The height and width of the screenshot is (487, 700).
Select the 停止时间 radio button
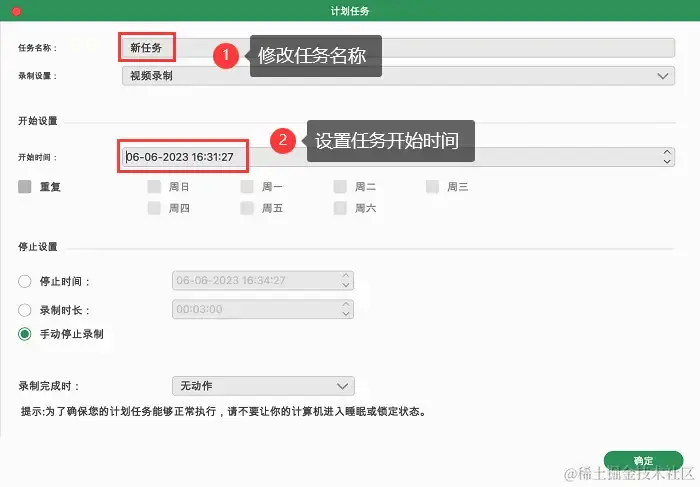[25, 281]
